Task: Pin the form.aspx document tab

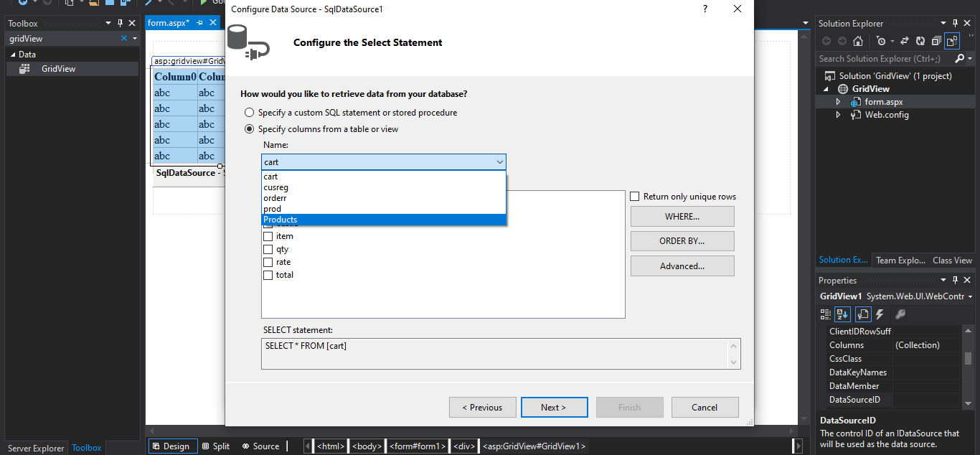Action: click(x=199, y=23)
